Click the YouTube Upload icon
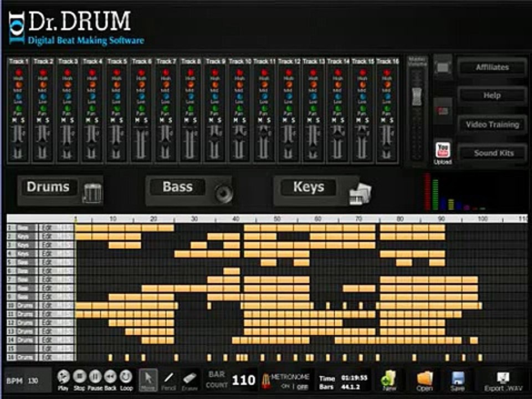This screenshot has height=399, width=532. coord(443,150)
